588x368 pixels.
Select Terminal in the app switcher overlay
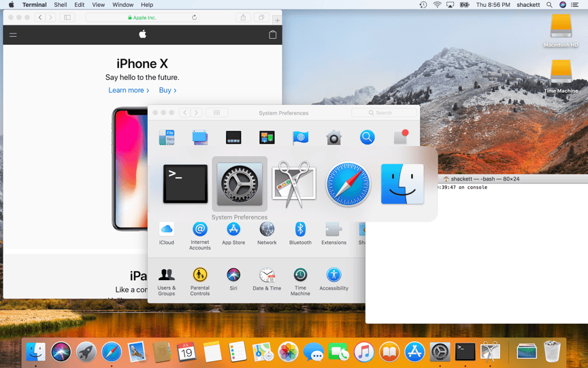coord(185,184)
